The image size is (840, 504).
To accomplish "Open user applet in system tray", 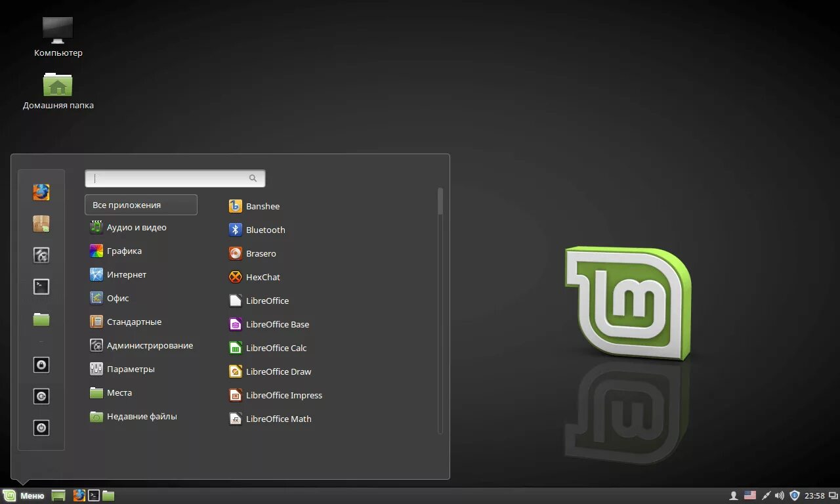I will tap(734, 495).
